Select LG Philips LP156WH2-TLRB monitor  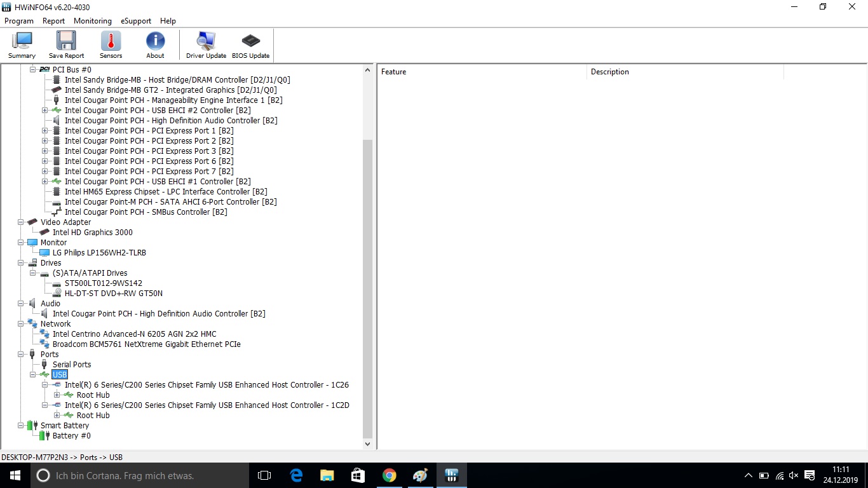[99, 253]
